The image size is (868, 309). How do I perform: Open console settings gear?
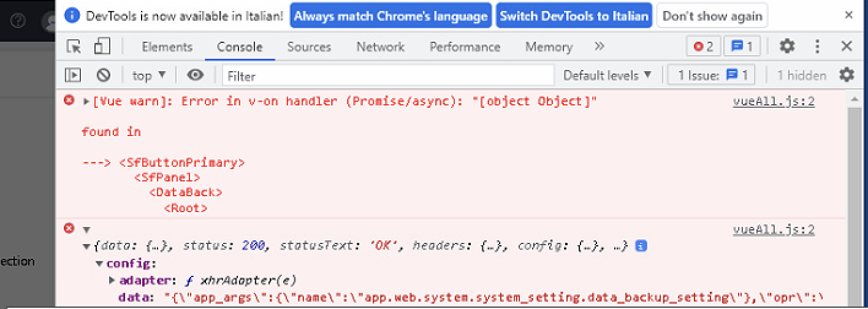[x=847, y=75]
